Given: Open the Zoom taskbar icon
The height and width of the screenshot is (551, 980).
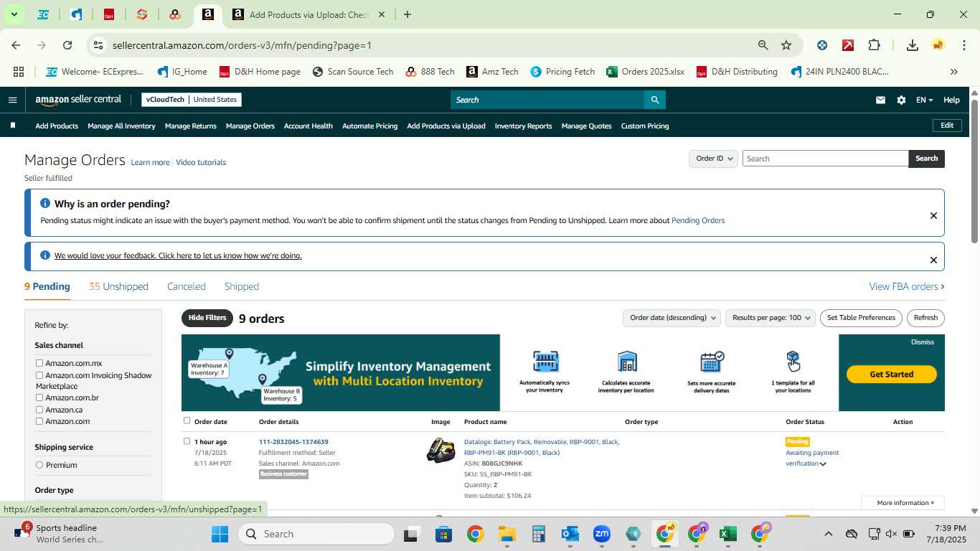Looking at the screenshot, I should (602, 534).
